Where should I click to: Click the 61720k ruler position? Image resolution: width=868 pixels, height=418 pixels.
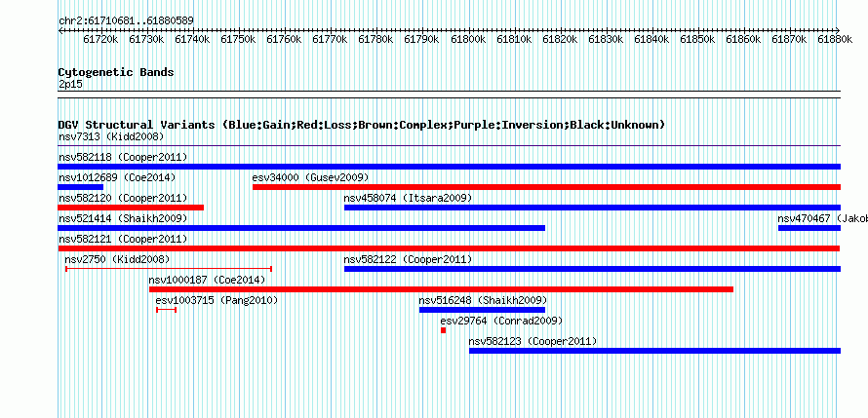100,39
